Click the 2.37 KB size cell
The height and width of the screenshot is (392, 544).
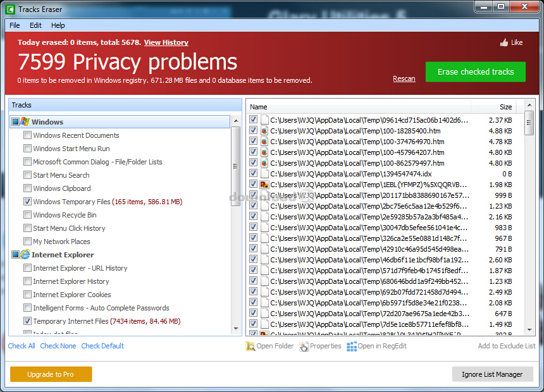pos(500,120)
